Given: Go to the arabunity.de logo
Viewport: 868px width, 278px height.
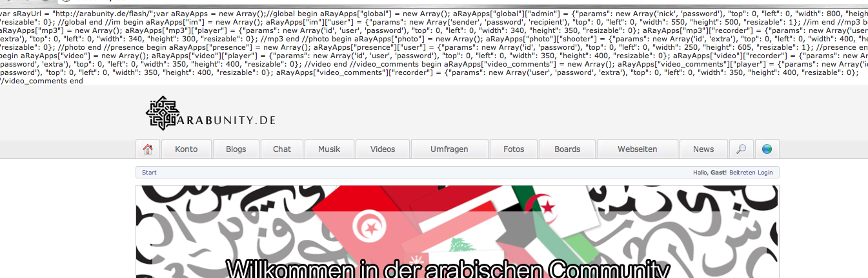Looking at the screenshot, I should pos(211,113).
